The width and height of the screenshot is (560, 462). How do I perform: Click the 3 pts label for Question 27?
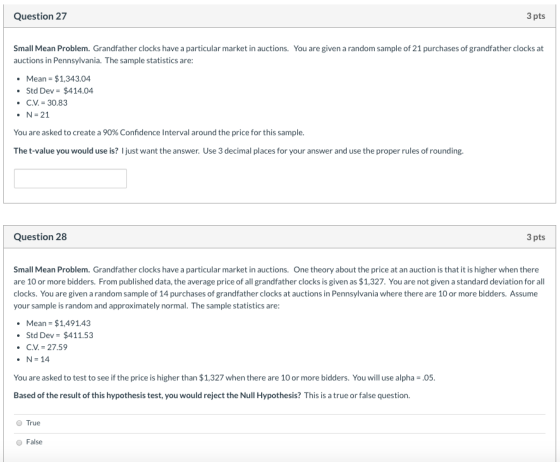pos(536,16)
